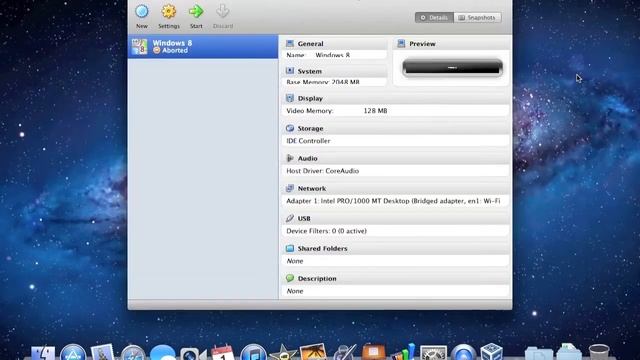This screenshot has width=640, height=360.
Task: Click the 'Video Memory:' label text
Action: pyautogui.click(x=310, y=111)
